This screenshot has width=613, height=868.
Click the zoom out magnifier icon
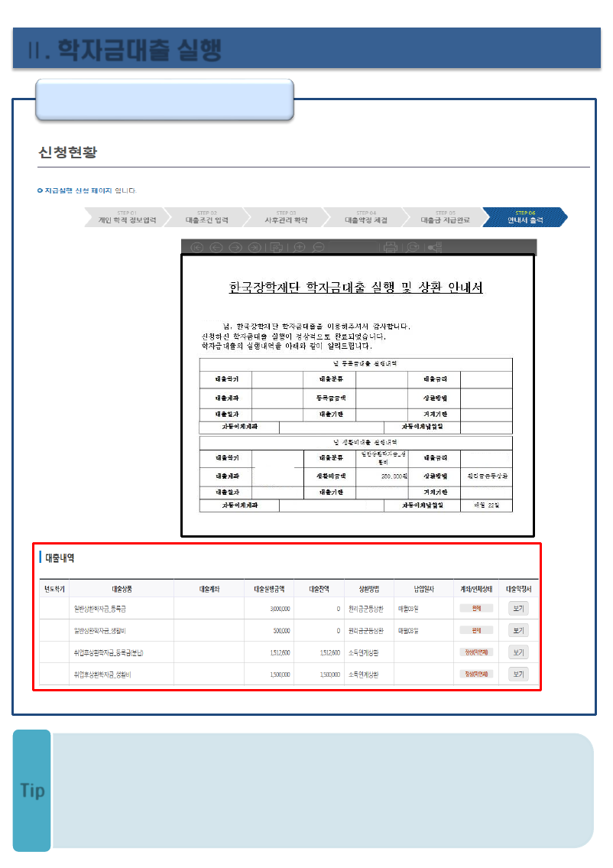point(318,248)
